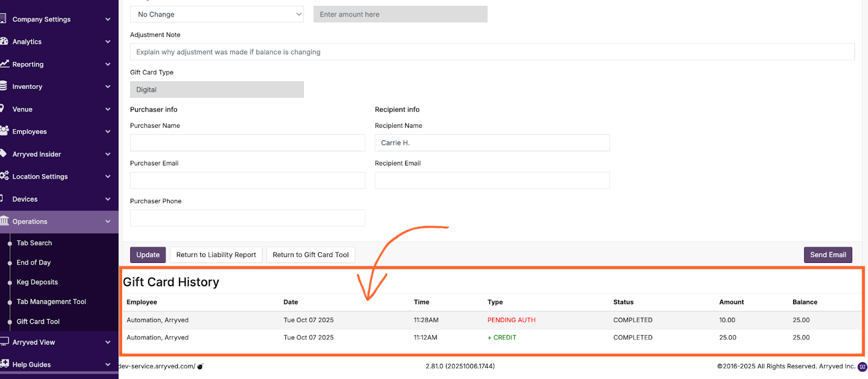Viewport: 868px width, 379px height.
Task: Click the Inventory stack icon
Action: 4,86
